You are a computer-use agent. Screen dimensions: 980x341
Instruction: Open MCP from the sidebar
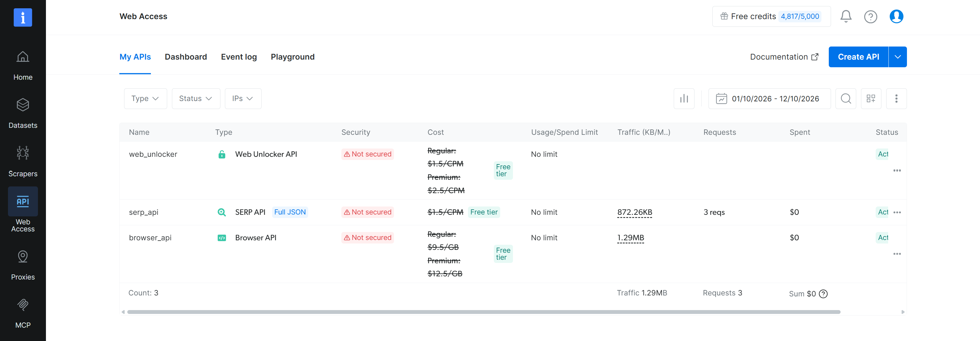(x=23, y=314)
